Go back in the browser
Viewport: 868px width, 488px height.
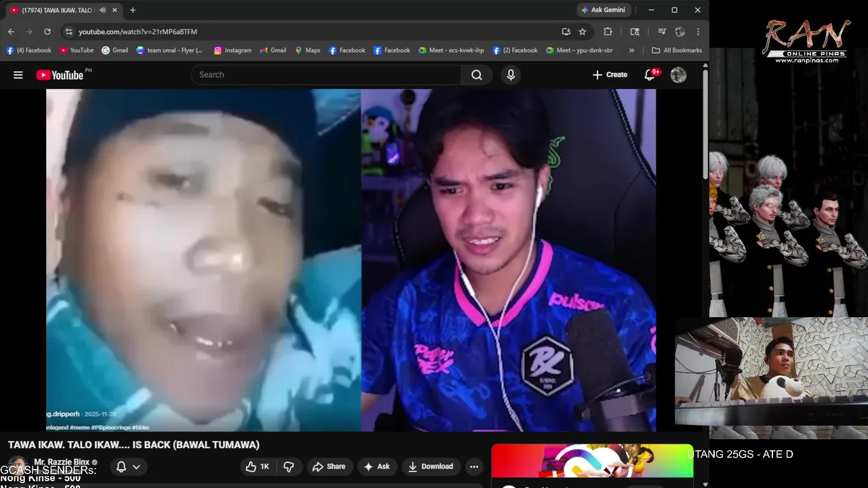(11, 31)
